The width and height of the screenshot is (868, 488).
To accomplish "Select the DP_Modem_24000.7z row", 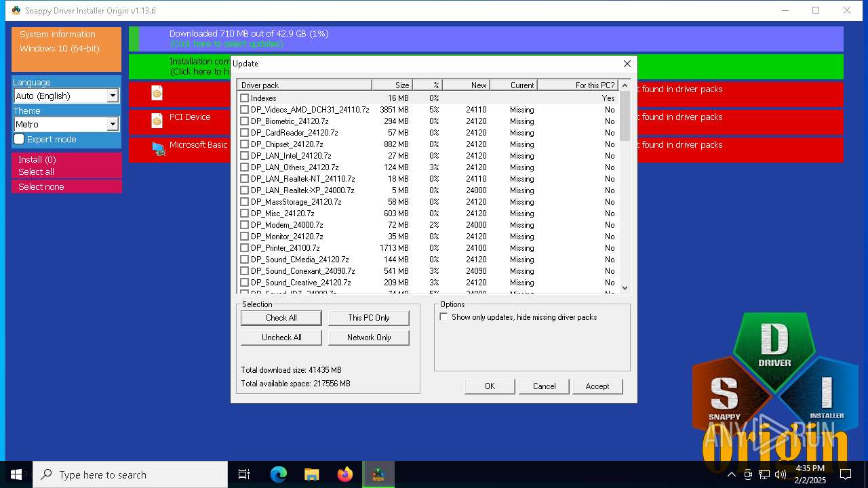I will pyautogui.click(x=428, y=225).
